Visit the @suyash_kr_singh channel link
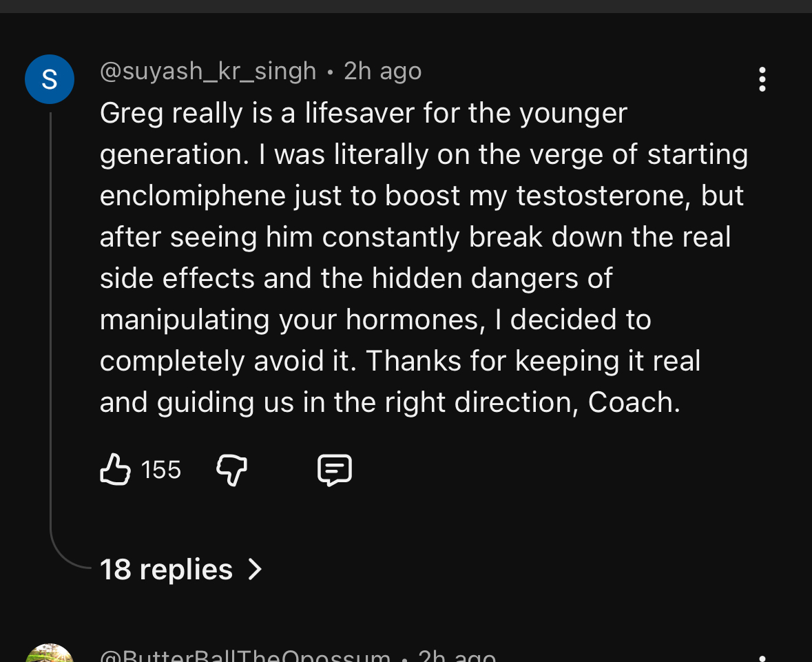This screenshot has width=812, height=662. pyautogui.click(x=208, y=71)
